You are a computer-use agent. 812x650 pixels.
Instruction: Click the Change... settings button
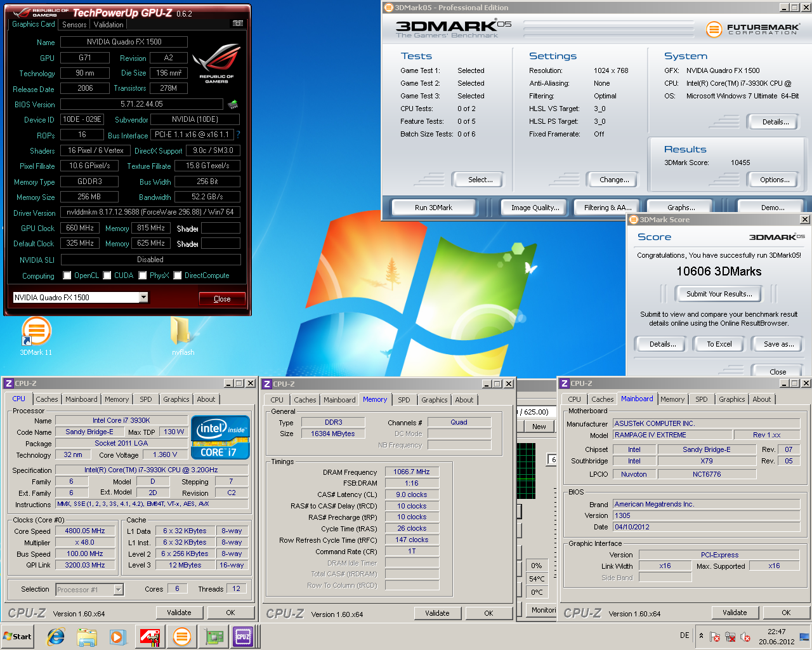click(614, 180)
